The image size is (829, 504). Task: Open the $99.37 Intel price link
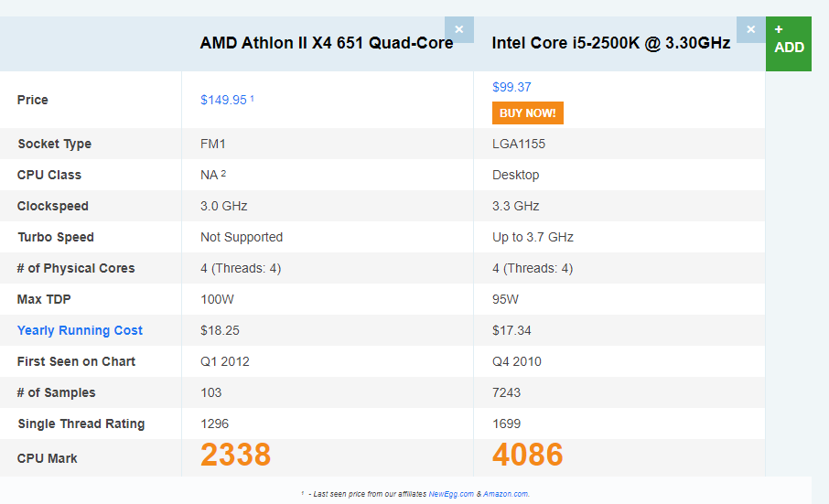pyautogui.click(x=511, y=87)
